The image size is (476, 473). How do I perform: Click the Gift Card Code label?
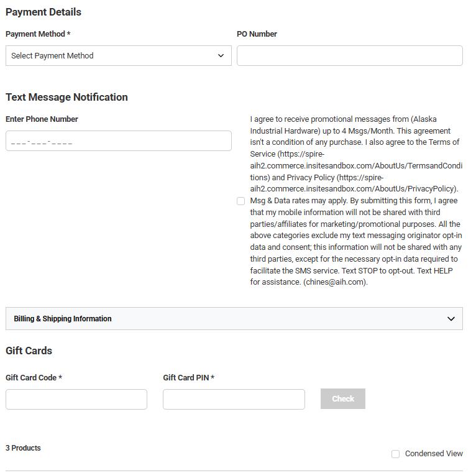pyautogui.click(x=34, y=378)
